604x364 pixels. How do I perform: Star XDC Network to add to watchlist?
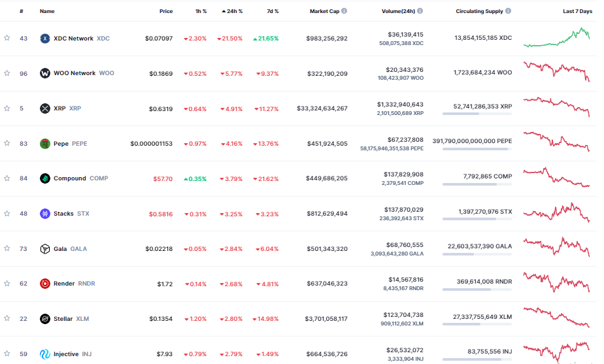click(7, 39)
